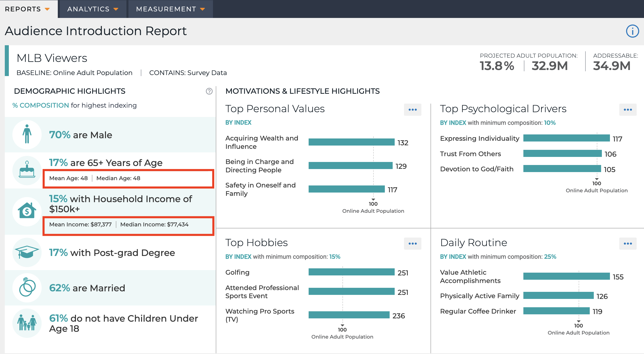
Task: Click the birthday cake age icon
Action: pos(27,170)
